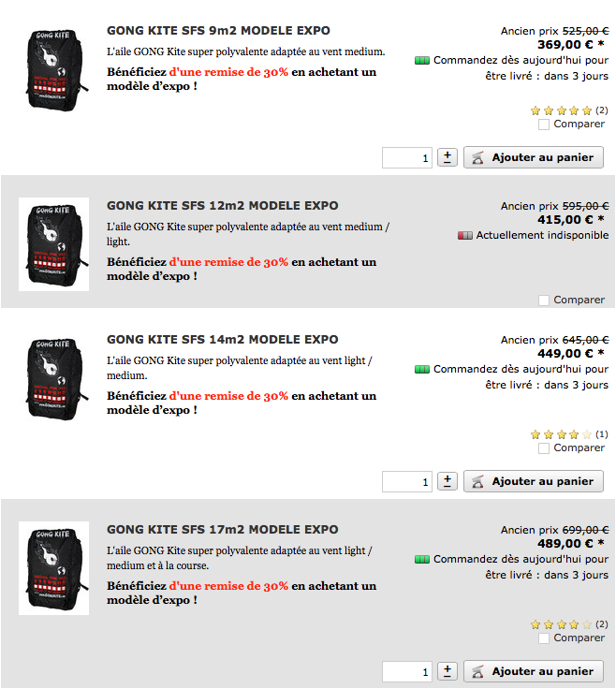Adjust quantity stepper for 14m2 kite
Screen dimensions: 616x689
447,481
